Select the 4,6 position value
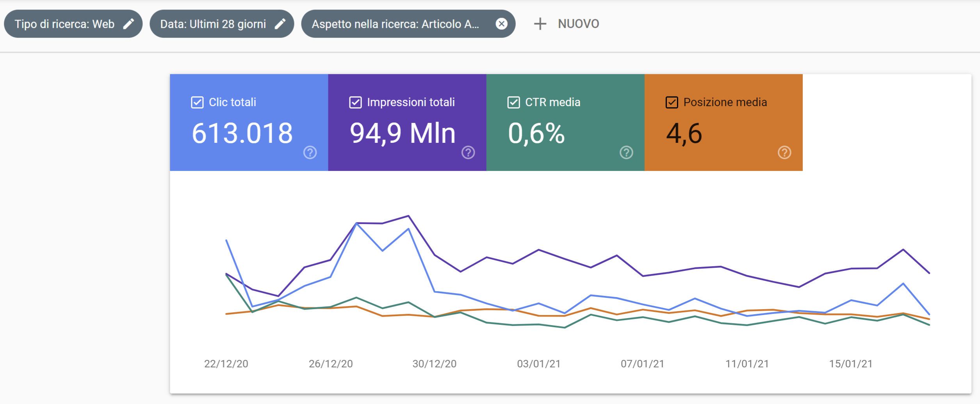 pos(684,133)
